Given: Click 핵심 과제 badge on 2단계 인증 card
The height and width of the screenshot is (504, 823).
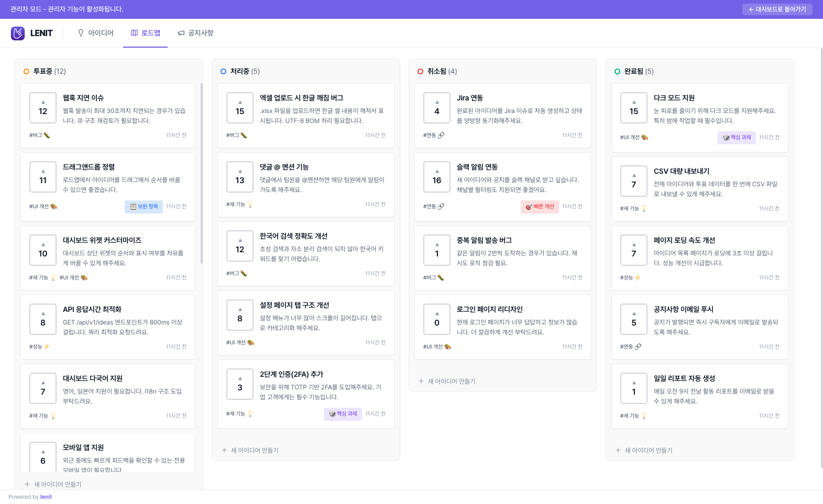Looking at the screenshot, I should (343, 414).
